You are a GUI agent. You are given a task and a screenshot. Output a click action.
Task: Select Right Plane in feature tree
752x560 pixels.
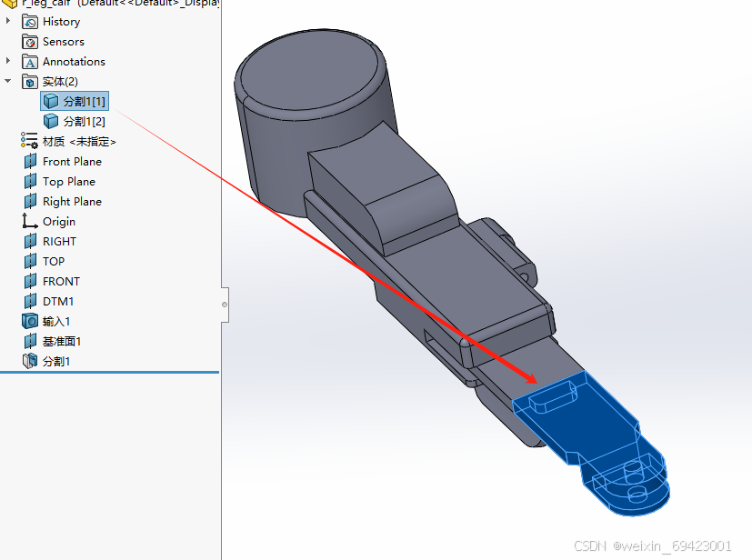click(x=72, y=202)
